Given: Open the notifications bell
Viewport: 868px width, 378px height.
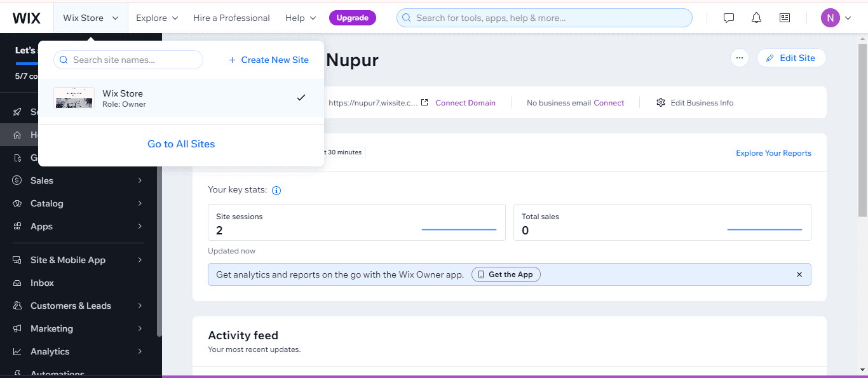Looking at the screenshot, I should coord(756,18).
